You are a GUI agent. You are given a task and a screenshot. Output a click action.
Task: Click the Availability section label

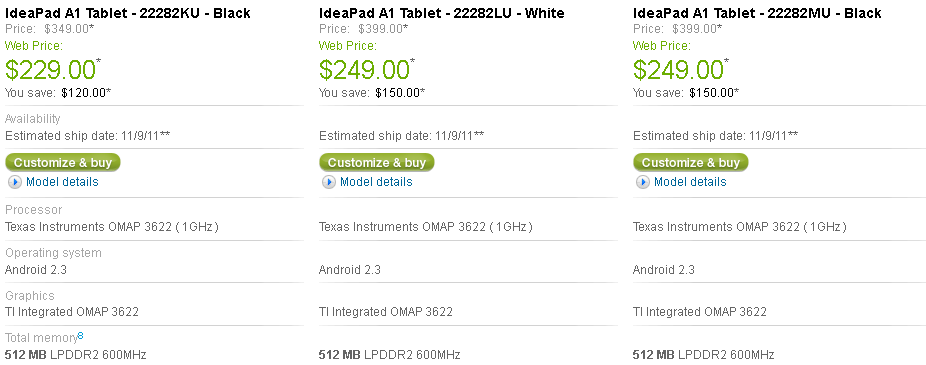point(32,119)
